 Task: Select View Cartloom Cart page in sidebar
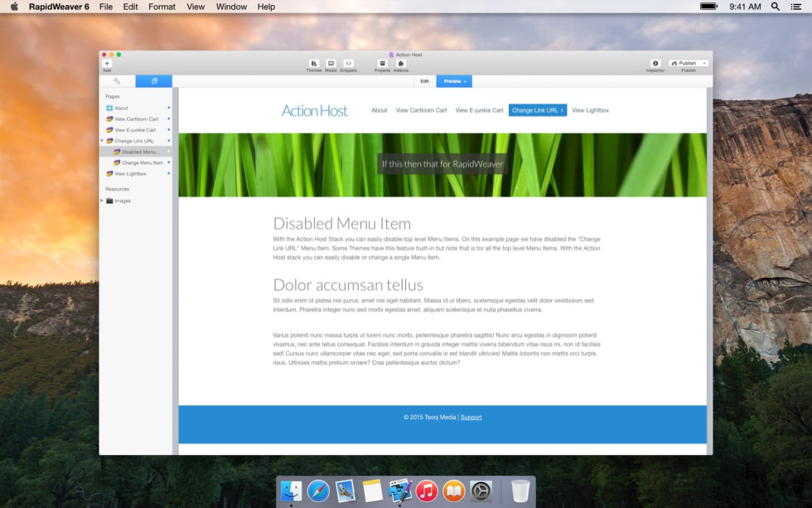point(136,119)
